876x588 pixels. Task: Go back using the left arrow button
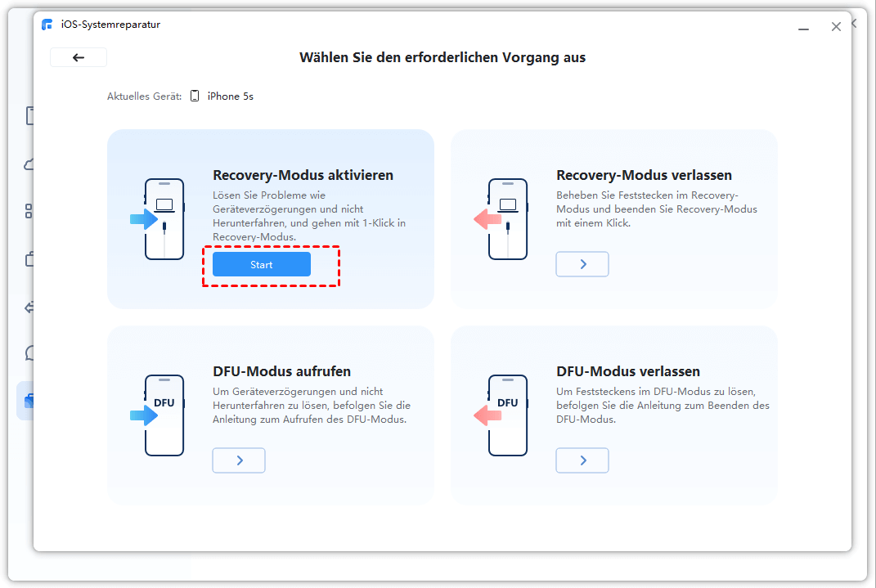coord(79,57)
